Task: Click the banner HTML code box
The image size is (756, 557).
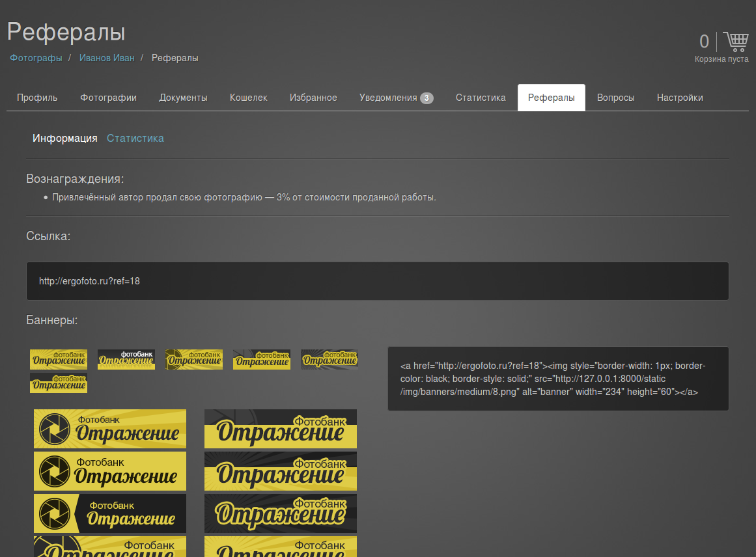Action: [x=557, y=379]
